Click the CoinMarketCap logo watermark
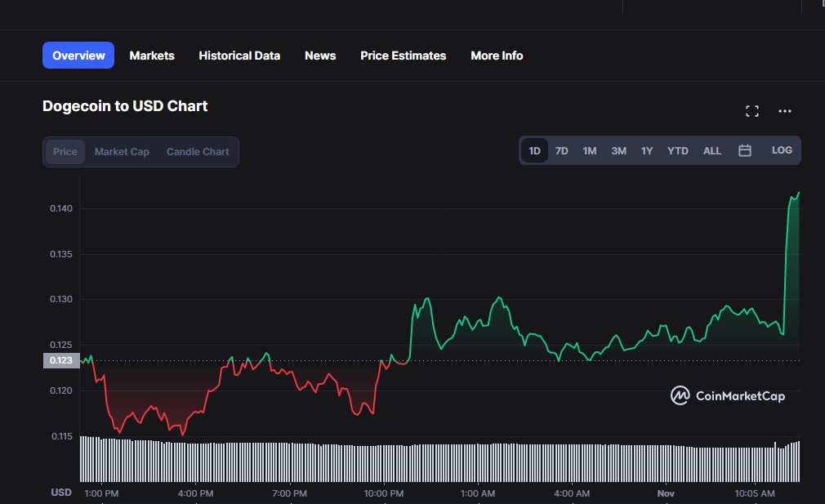 [x=726, y=395]
